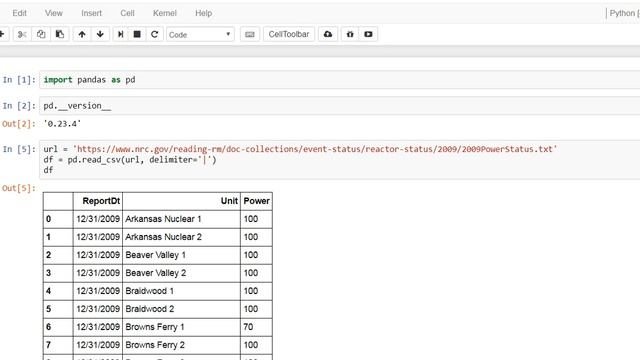Cut the selected cell with scissors icon

coord(22,34)
